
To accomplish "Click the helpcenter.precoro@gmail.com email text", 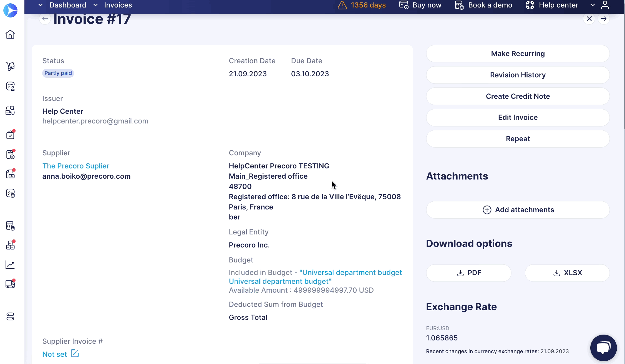I will click(x=95, y=121).
